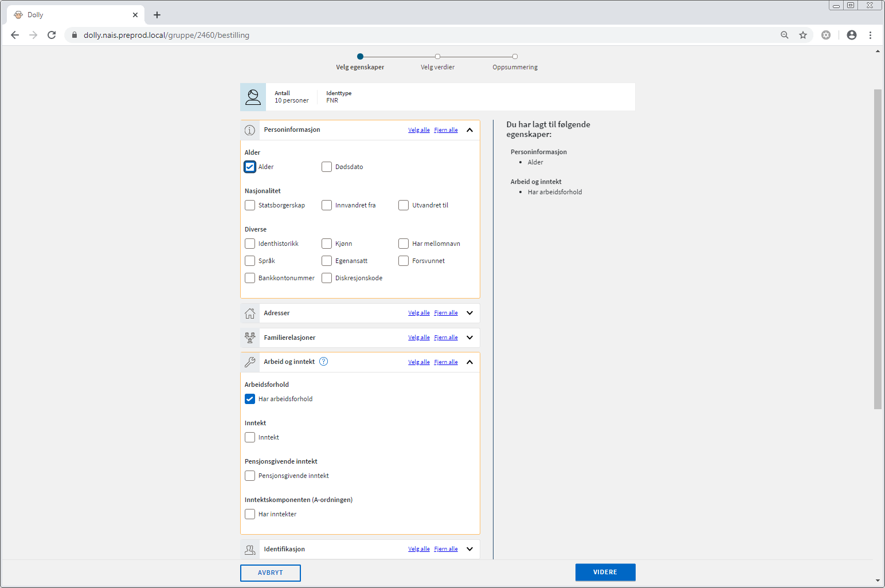Viewport: 885px width, 588px height.
Task: Enable Har mellomnavn checkbox
Action: point(404,244)
